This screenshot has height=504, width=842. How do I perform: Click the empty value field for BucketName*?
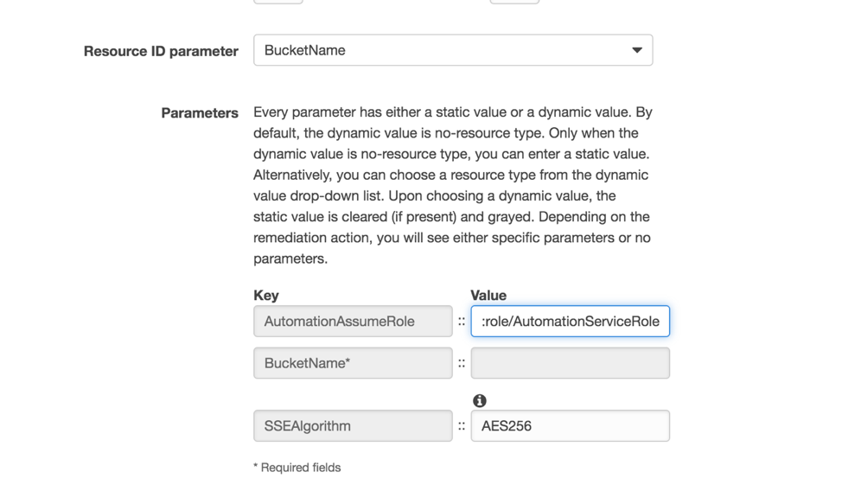(x=570, y=363)
